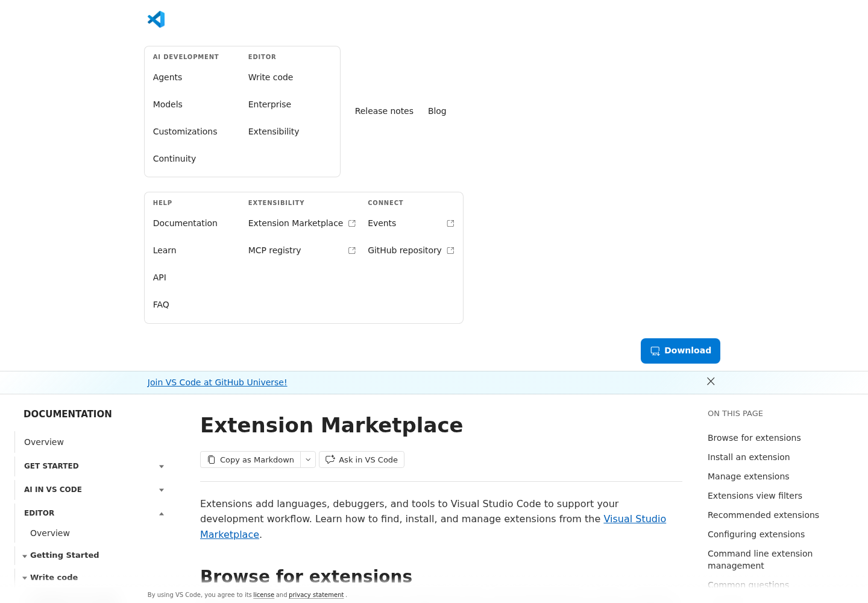The image size is (868, 603).
Task: Open Agents in the AI Development menu
Action: tap(168, 77)
